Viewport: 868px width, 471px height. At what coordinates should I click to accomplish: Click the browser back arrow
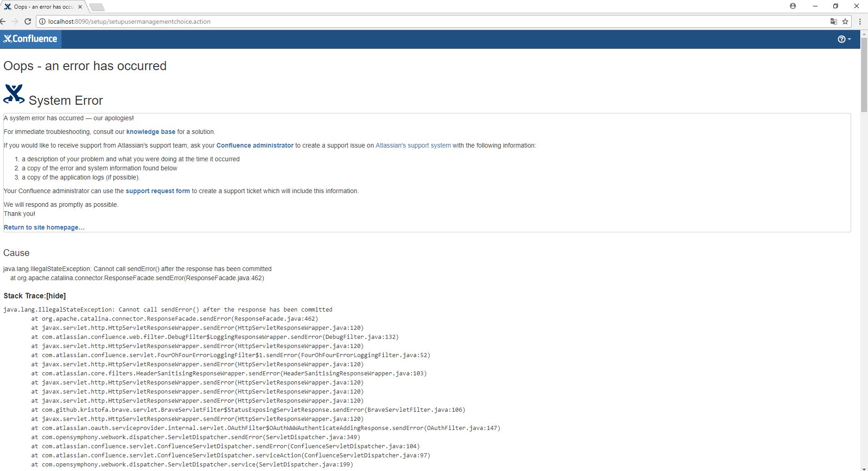(3, 21)
